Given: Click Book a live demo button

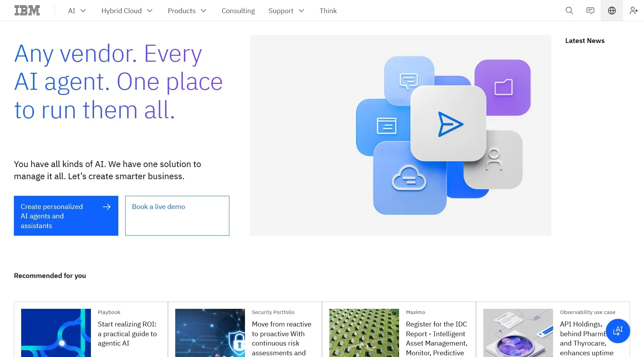Looking at the screenshot, I should (x=177, y=216).
